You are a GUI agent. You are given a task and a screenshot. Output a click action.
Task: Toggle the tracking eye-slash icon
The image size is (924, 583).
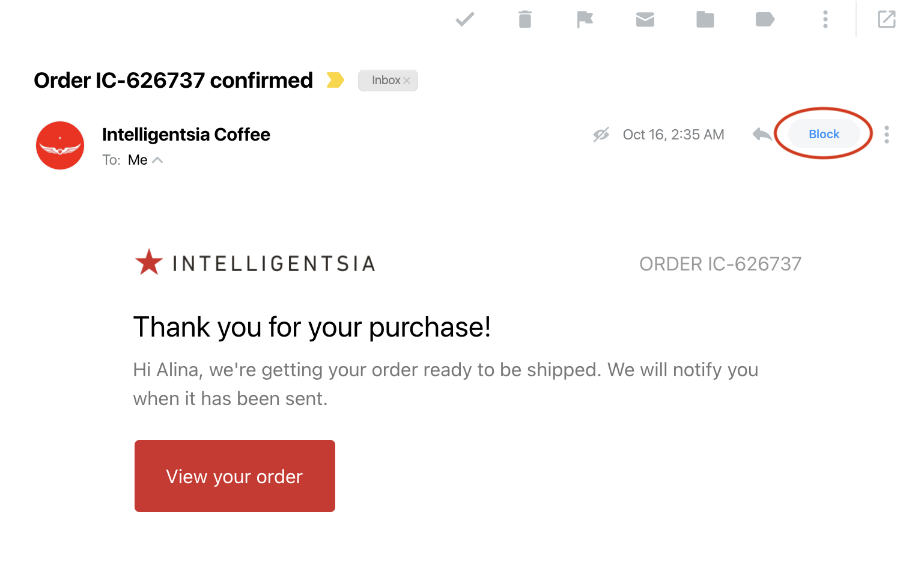click(x=601, y=135)
